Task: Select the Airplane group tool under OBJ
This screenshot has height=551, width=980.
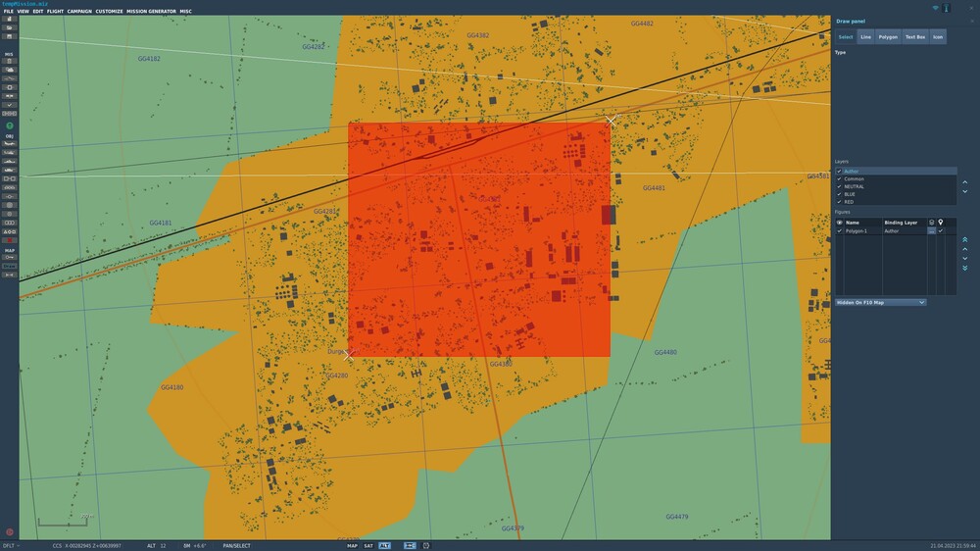Action: (10, 144)
